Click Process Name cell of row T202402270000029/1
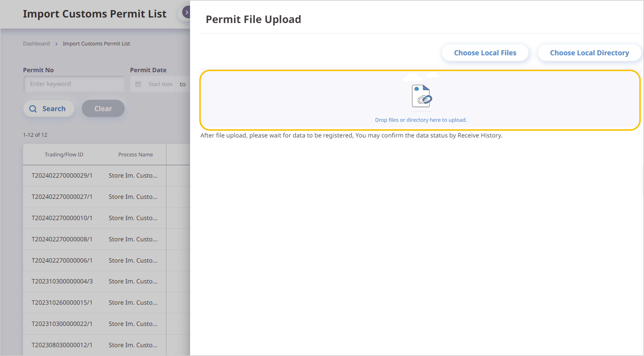The image size is (644, 356). coord(133,176)
